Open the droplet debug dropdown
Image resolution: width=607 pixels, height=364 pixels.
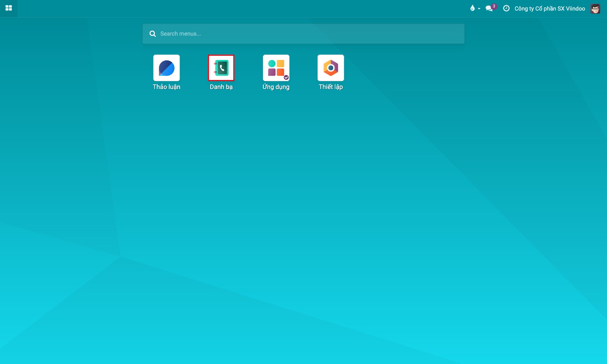pos(475,8)
